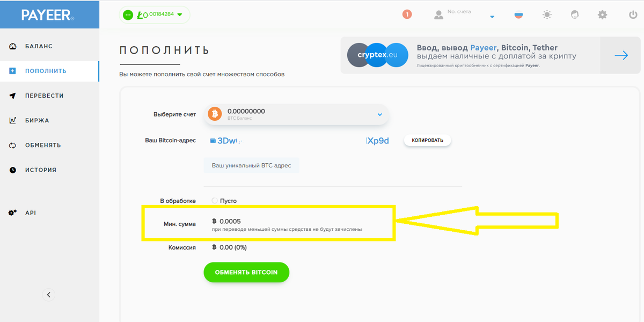Click the gears API sidebar icon
Screen dimensions: 644x322
click(13, 213)
